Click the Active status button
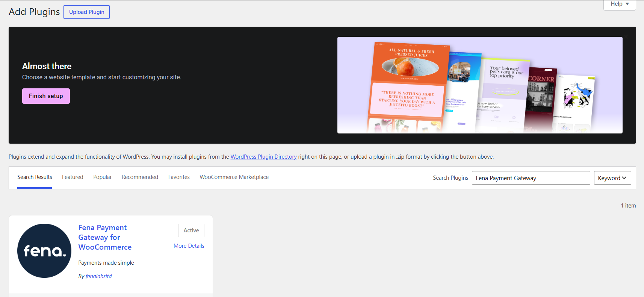The width and height of the screenshot is (644, 297). (191, 230)
